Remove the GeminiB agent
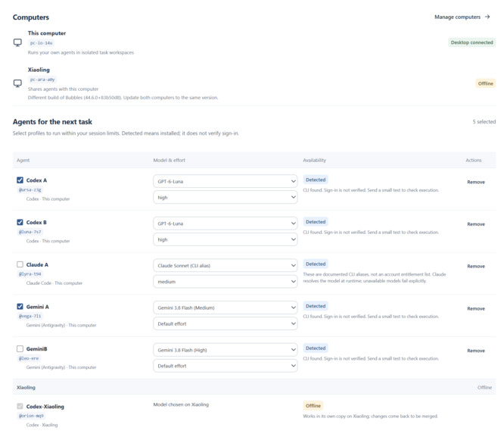Screen dimensions: 504x434 click(x=476, y=351)
